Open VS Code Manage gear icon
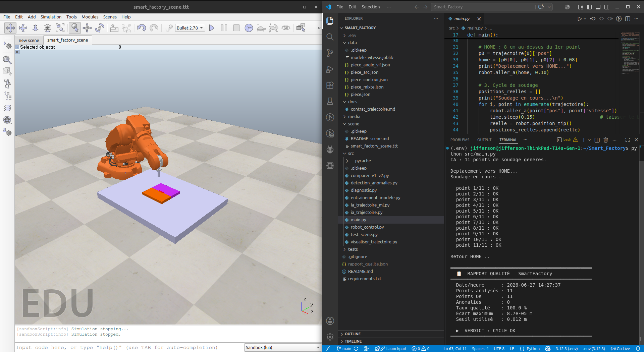The image size is (644, 352). pos(330,337)
